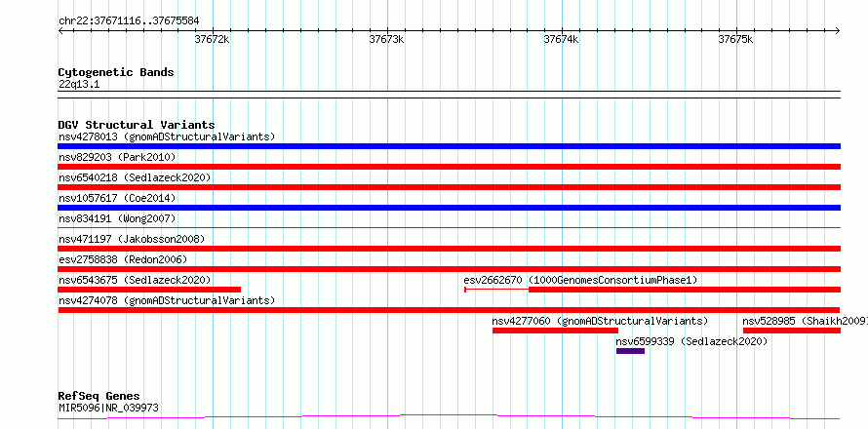Open the nsv834191 (Wong2007) label
868x429 pixels.
pos(117,218)
